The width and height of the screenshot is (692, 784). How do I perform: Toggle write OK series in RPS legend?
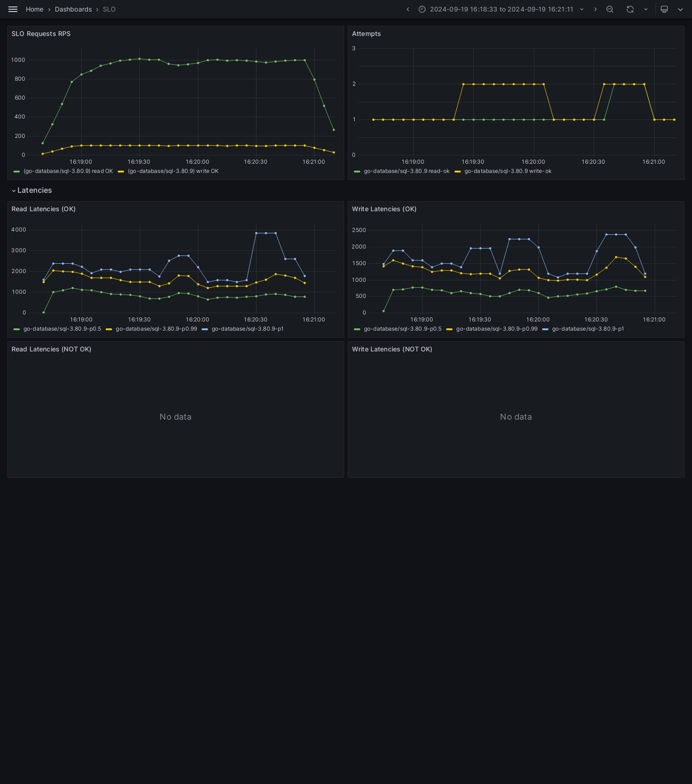173,171
